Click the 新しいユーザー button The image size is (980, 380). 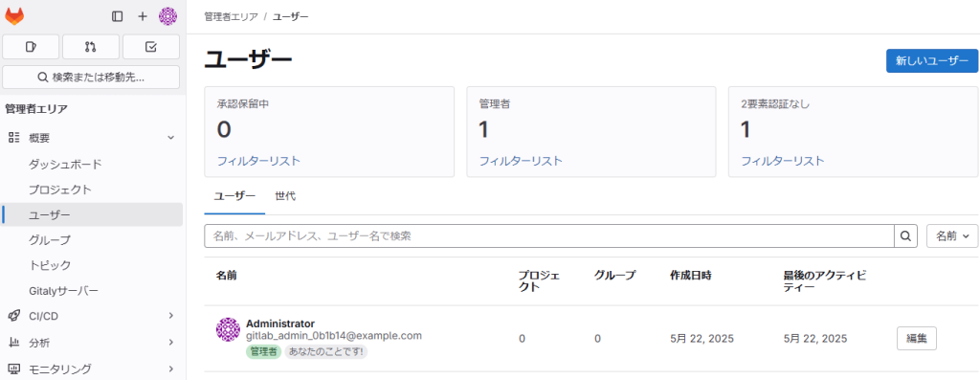tap(932, 60)
